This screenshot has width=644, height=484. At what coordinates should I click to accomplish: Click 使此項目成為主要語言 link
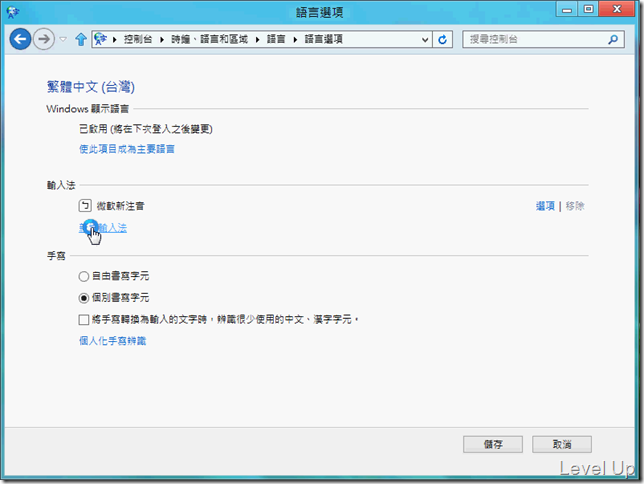point(126,149)
